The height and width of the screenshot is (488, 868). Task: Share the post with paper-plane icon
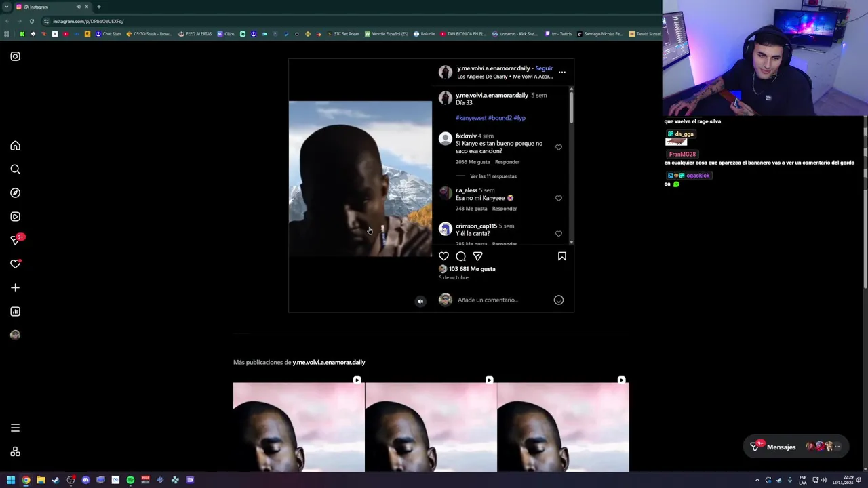click(x=477, y=256)
